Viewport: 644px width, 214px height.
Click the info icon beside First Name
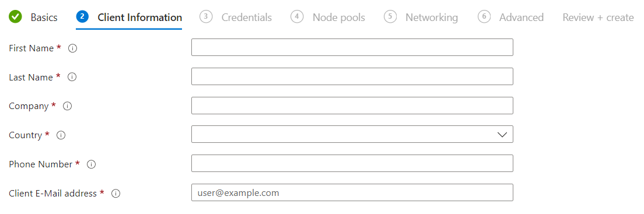pos(73,48)
